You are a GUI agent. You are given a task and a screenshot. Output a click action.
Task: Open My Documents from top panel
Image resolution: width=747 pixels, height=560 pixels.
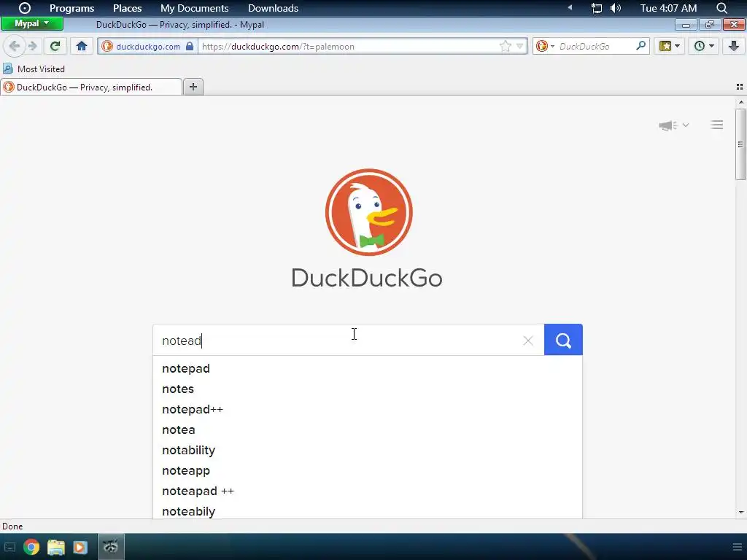pyautogui.click(x=194, y=8)
